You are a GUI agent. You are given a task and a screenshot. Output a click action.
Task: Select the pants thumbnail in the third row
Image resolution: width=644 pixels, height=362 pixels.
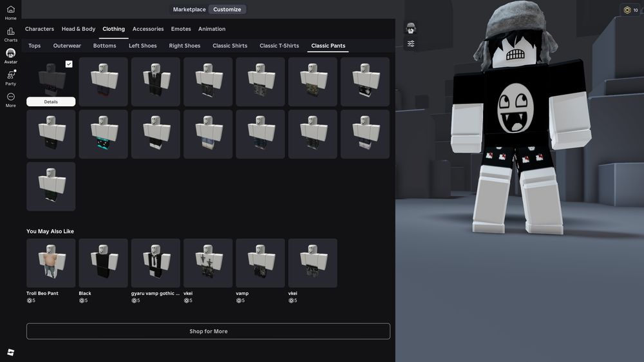[51, 186]
